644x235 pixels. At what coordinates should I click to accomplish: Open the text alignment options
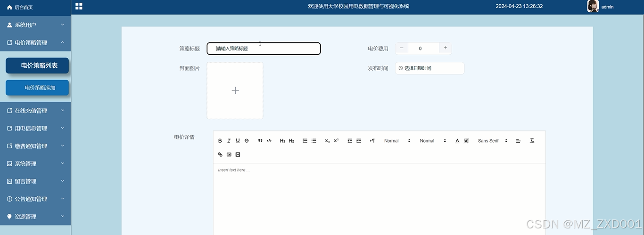[519, 141]
